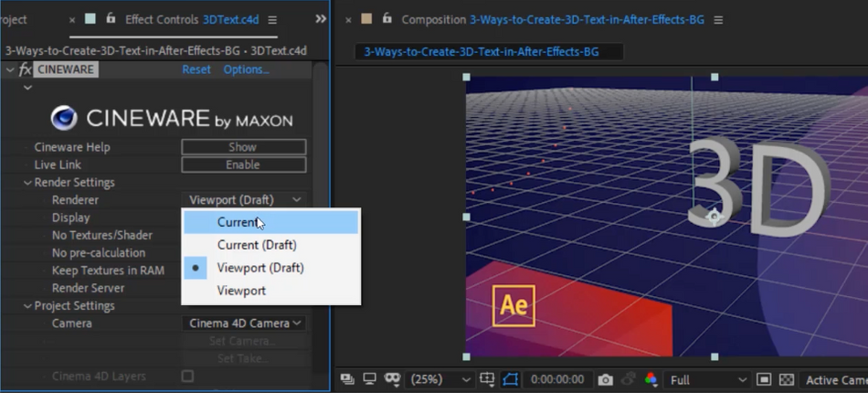This screenshot has height=393, width=868.
Task: Click the layer anchor point in viewer
Action: 715,217
